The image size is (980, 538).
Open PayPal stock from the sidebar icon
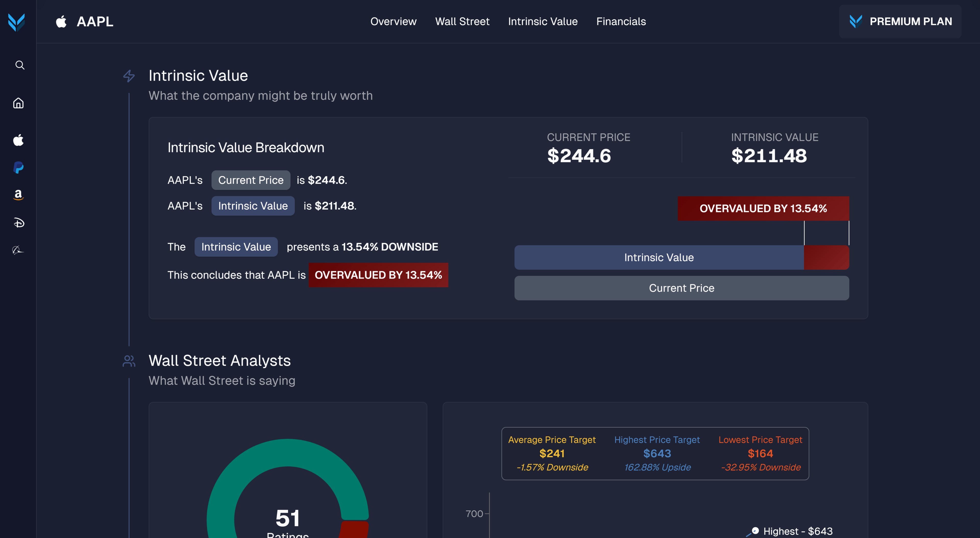[18, 167]
